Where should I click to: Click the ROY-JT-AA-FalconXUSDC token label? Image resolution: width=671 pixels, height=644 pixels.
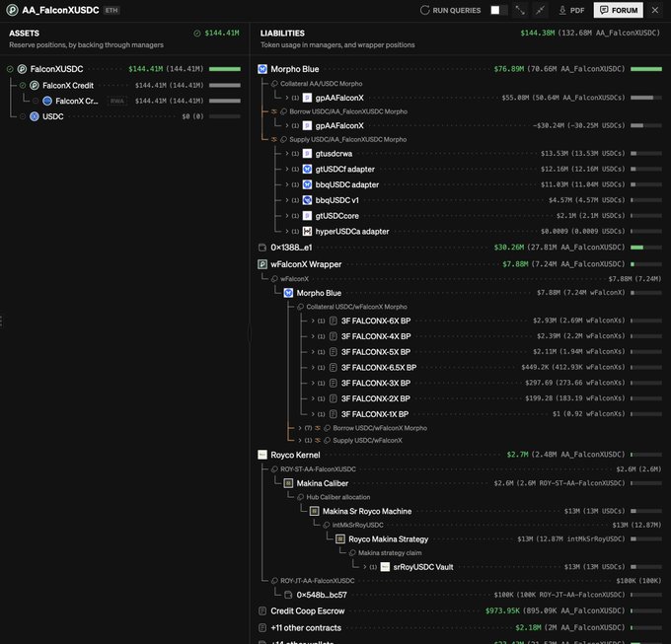click(317, 581)
